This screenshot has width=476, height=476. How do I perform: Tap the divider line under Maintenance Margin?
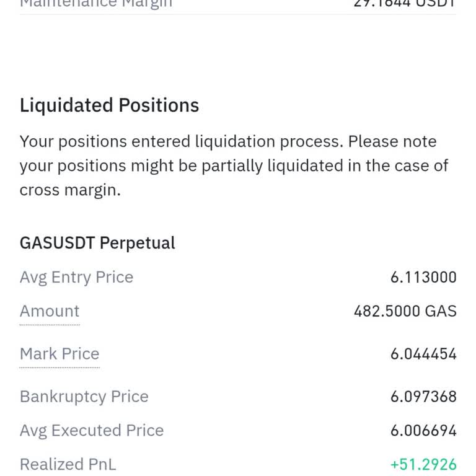(238, 14)
